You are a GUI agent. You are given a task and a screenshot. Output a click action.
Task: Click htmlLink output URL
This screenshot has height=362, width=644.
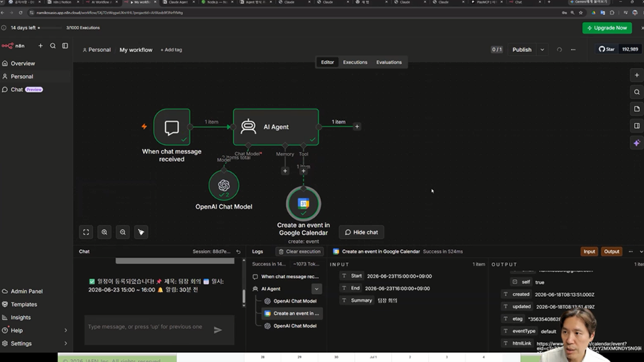tap(589, 346)
